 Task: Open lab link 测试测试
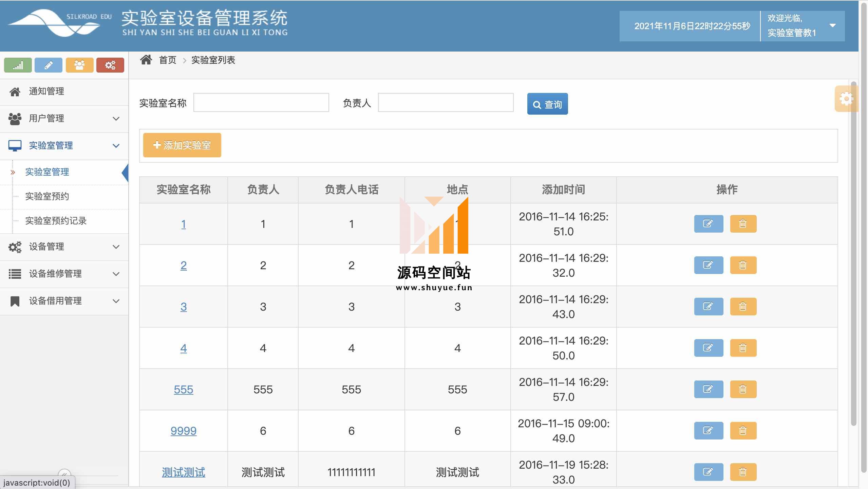(184, 472)
